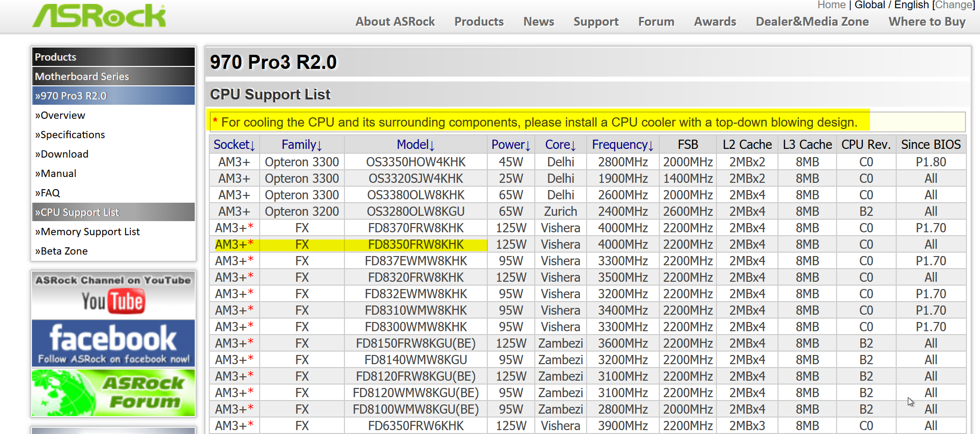Viewport: 980px width, 434px height.
Task: Sort table by Family column
Action: coord(302,145)
